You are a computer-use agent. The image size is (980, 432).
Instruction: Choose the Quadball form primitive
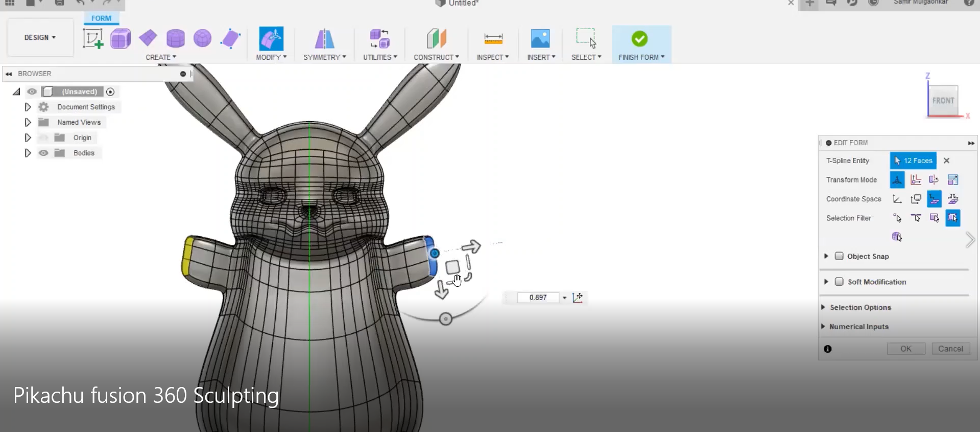(203, 38)
